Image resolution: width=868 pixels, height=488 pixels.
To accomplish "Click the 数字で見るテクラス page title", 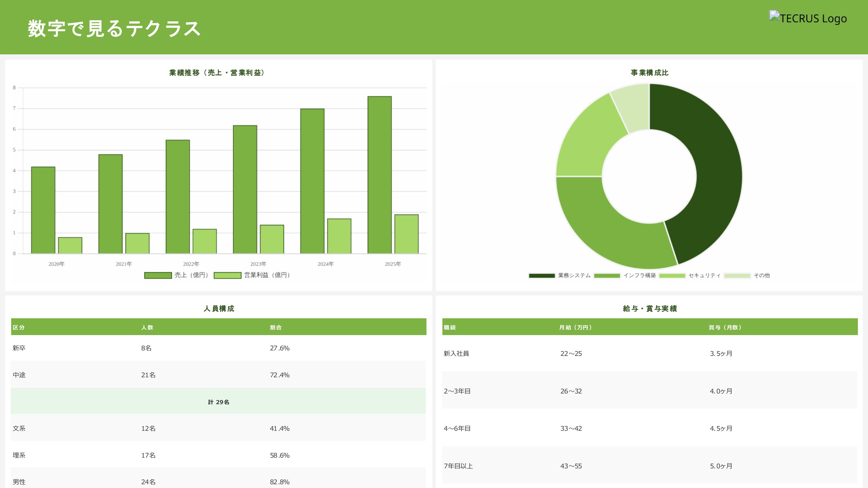I will (x=114, y=28).
